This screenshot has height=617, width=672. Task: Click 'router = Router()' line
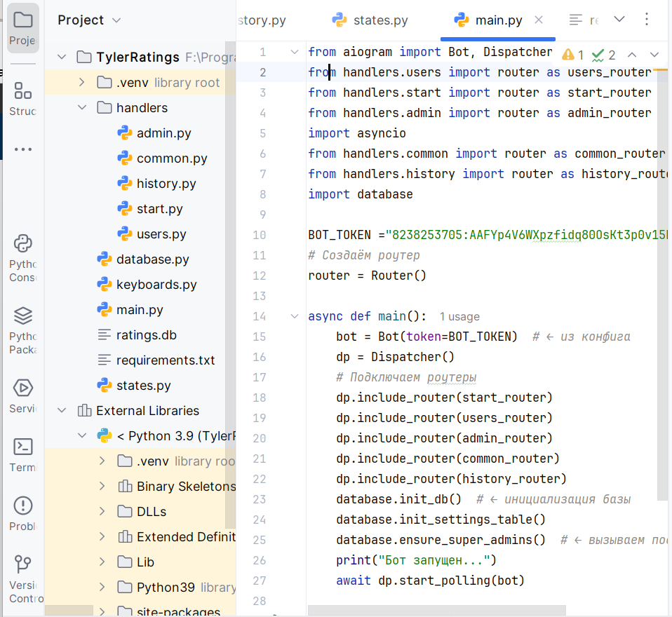368,276
